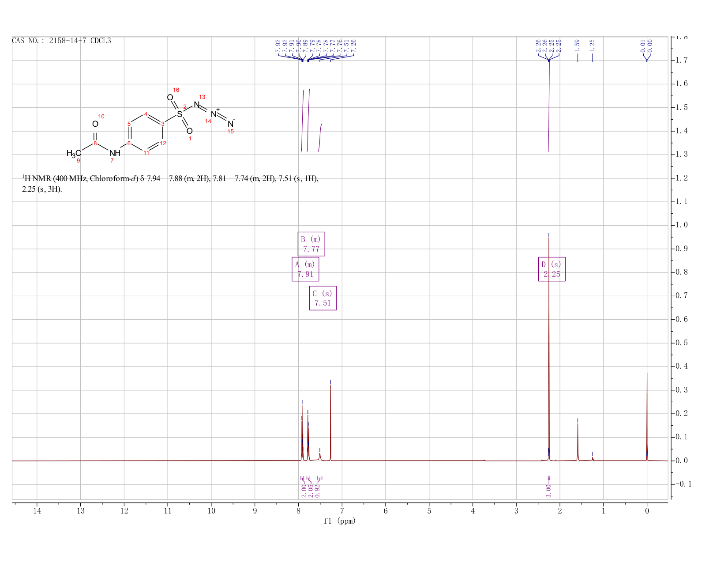
Task: Click the x-axis tick label 10
Action: click(x=211, y=511)
